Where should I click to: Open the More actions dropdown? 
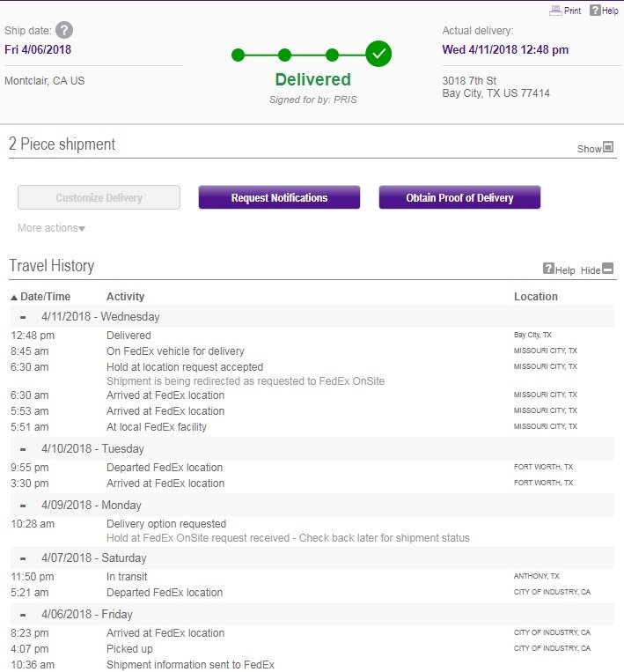(x=51, y=228)
